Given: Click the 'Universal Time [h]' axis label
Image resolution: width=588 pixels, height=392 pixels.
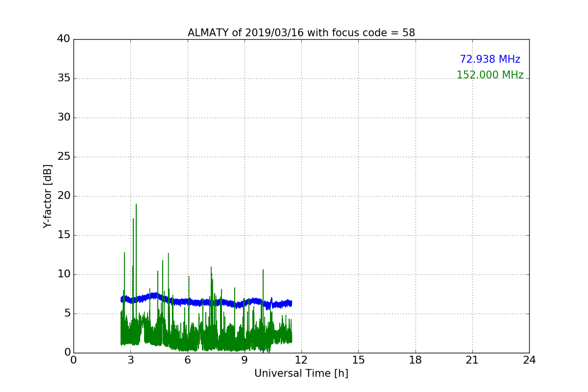Looking at the screenshot, I should coord(301,373).
